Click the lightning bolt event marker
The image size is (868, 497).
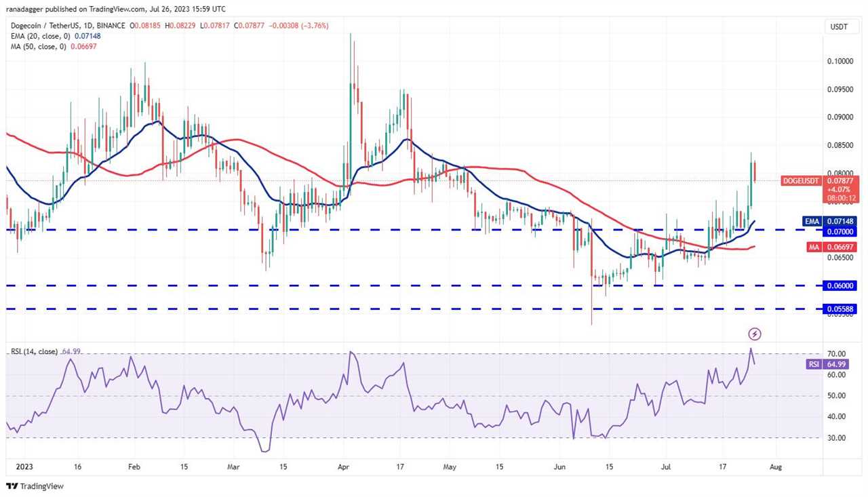pos(755,334)
